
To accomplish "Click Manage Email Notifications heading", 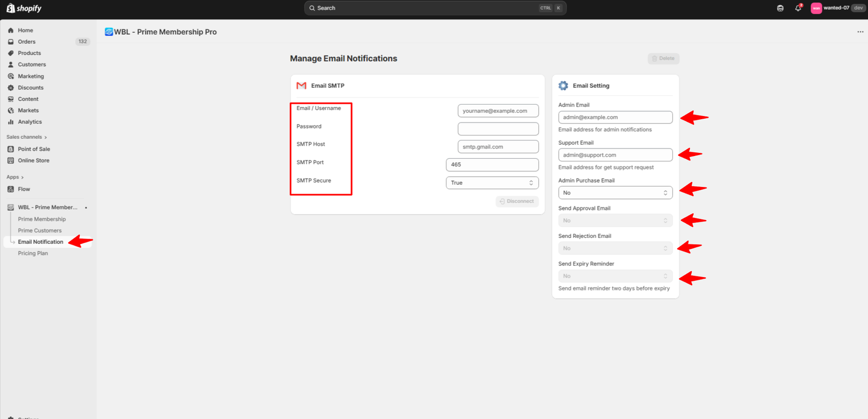I will click(343, 59).
